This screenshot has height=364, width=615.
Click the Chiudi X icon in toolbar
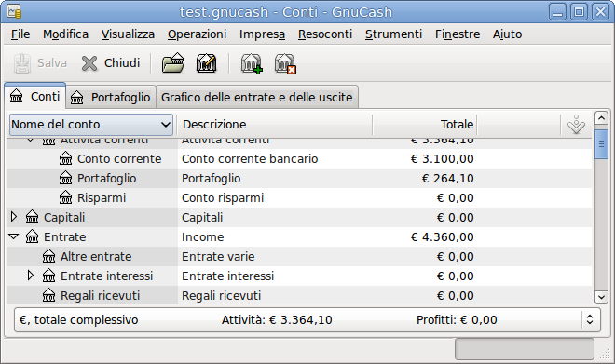[x=89, y=63]
